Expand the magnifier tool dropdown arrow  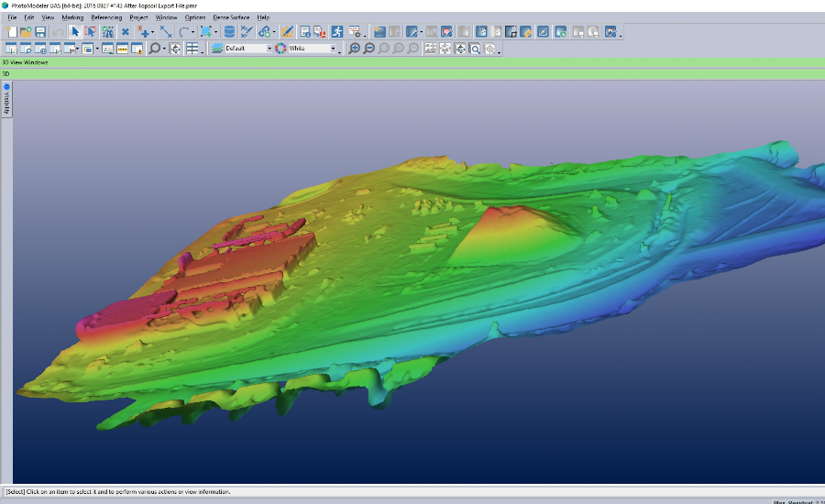coord(162,49)
